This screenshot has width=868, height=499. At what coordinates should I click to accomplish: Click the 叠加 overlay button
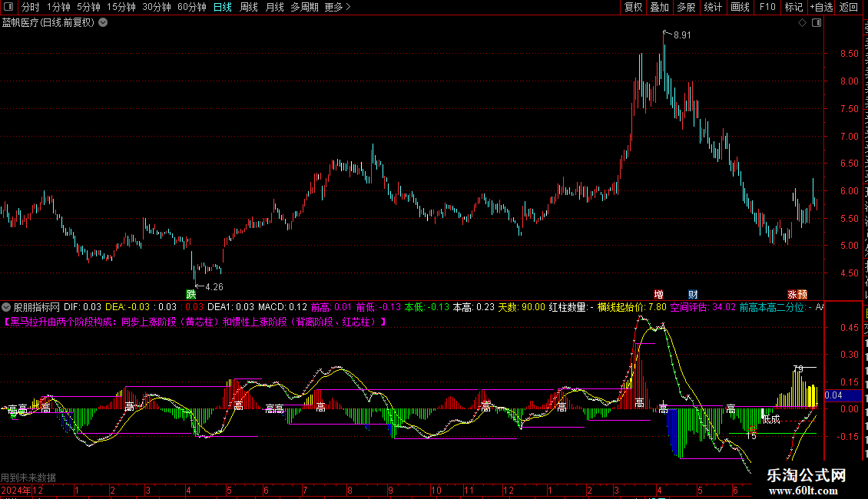point(660,7)
